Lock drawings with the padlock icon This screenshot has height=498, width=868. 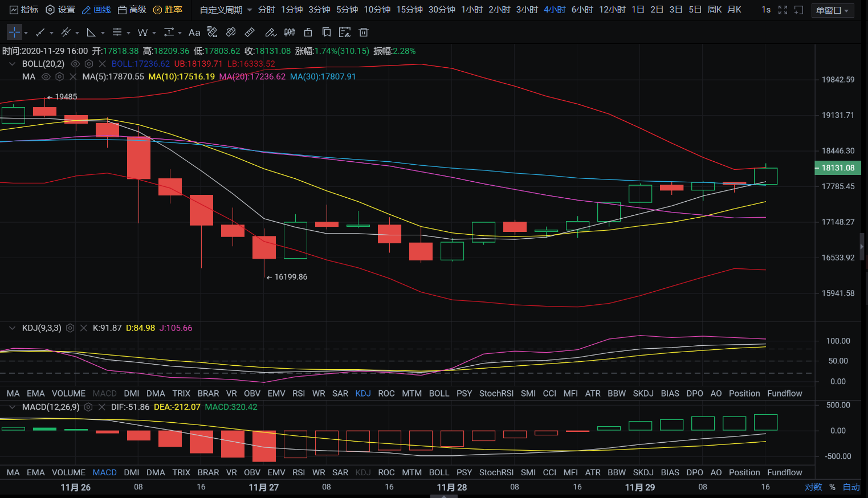pos(308,32)
